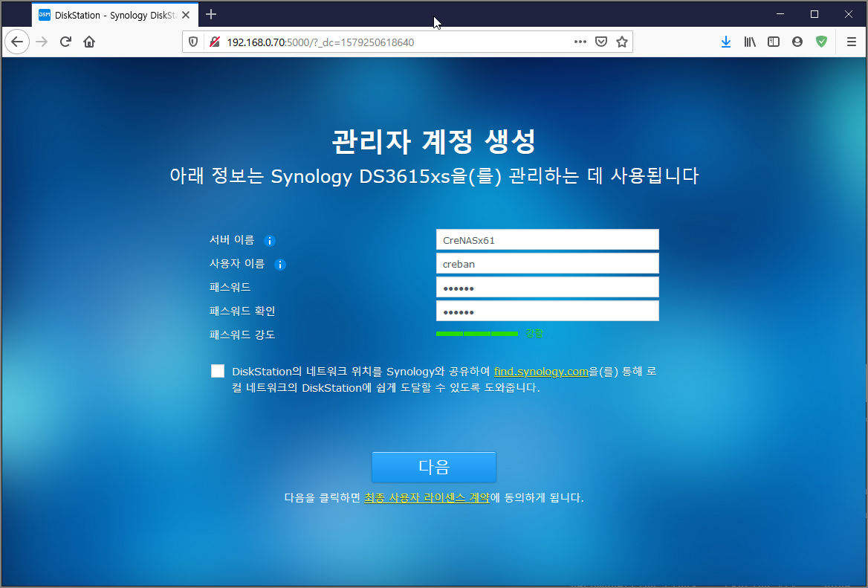Viewport: 868px width, 588px height.
Task: Click the 패스워드 input field
Action: tap(548, 288)
